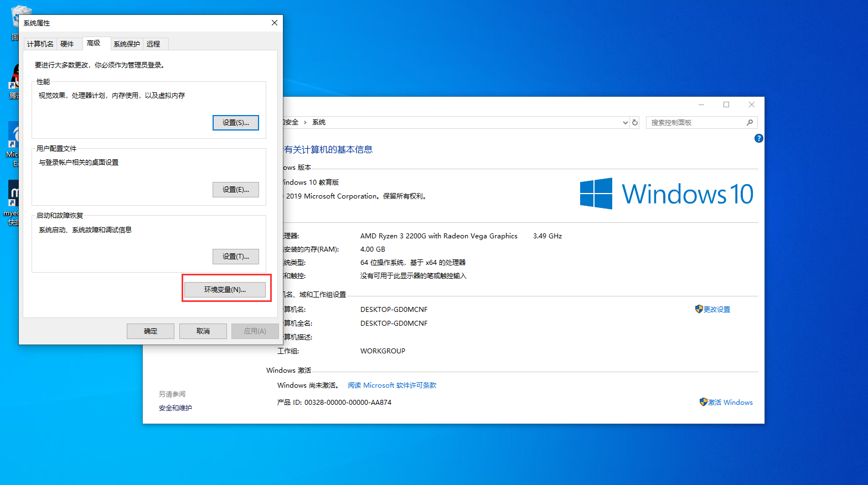This screenshot has height=485, width=868.
Task: Maximize the System control panel window
Action: point(726,105)
